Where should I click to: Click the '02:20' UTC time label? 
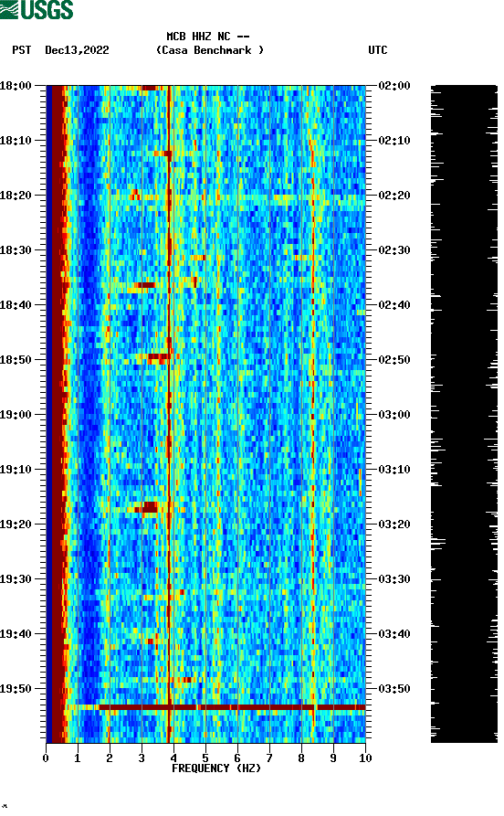click(394, 196)
